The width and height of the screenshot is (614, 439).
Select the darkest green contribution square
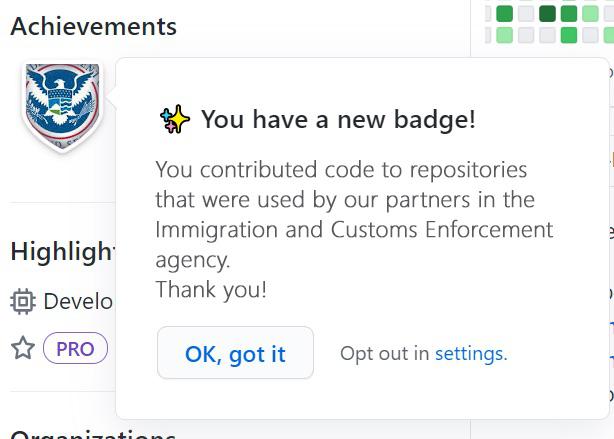(x=547, y=14)
